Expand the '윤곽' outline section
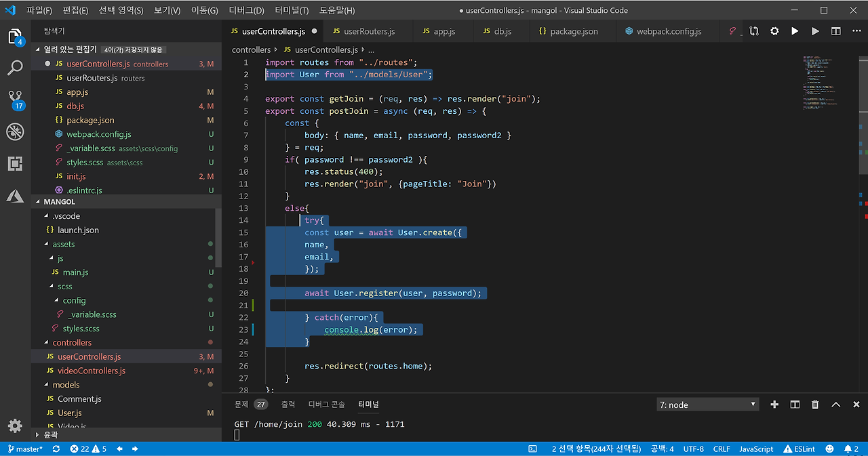The width and height of the screenshot is (868, 456). coord(127,434)
